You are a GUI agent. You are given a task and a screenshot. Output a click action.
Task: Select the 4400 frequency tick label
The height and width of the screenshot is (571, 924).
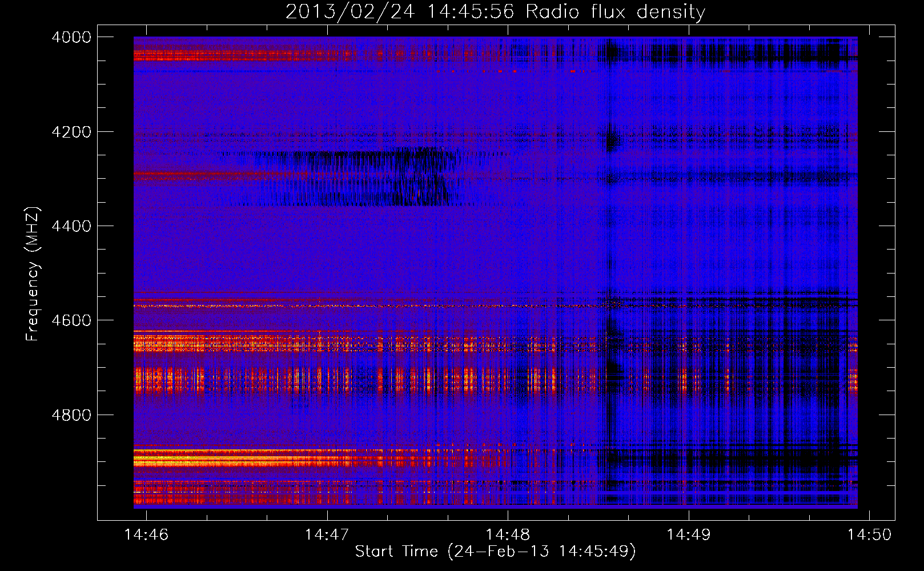click(71, 226)
